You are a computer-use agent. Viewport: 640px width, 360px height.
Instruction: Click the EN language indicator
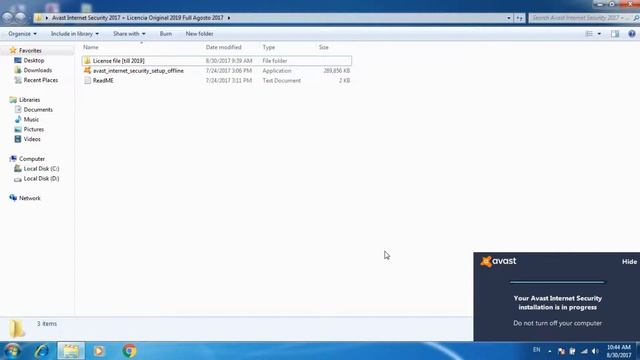pyautogui.click(x=537, y=350)
